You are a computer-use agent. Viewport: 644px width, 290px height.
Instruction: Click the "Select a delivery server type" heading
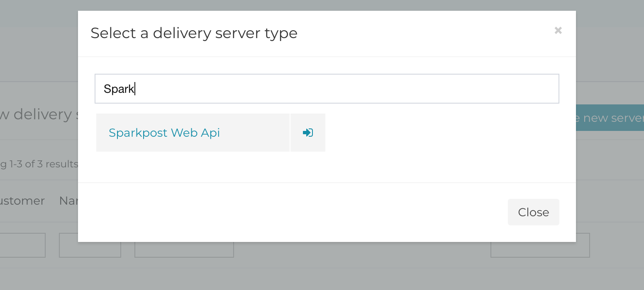(x=194, y=33)
